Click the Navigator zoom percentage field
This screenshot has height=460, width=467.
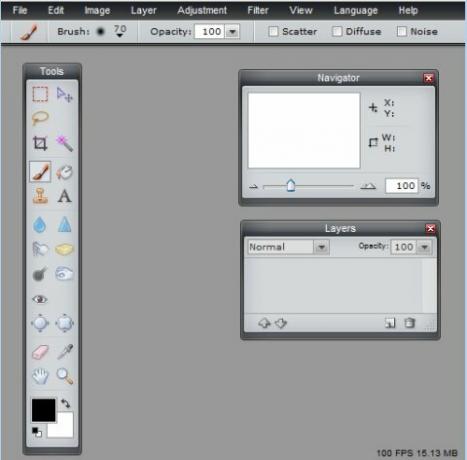tap(401, 186)
